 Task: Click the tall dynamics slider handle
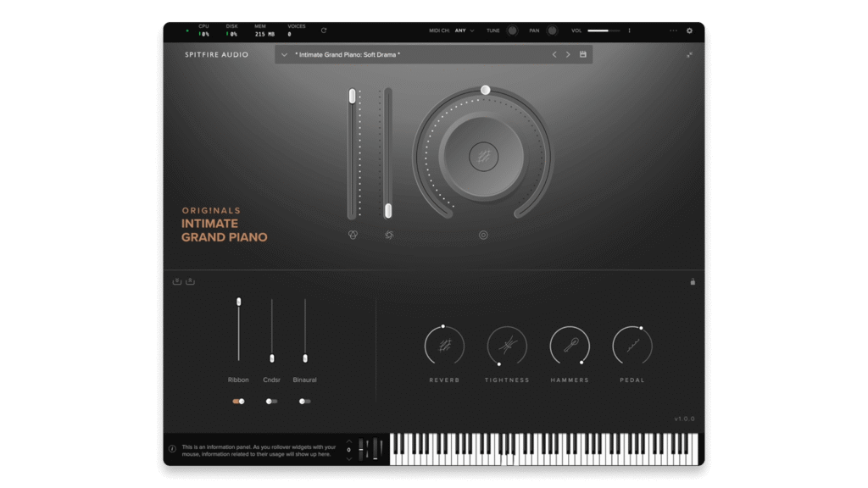pyautogui.click(x=388, y=211)
